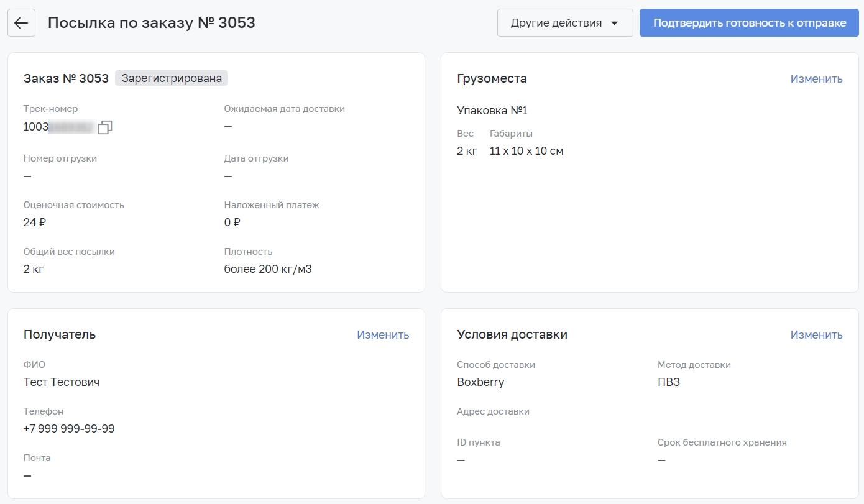The height and width of the screenshot is (504, 864).
Task: Click the phone number +7 999 999-99-99
Action: click(69, 429)
